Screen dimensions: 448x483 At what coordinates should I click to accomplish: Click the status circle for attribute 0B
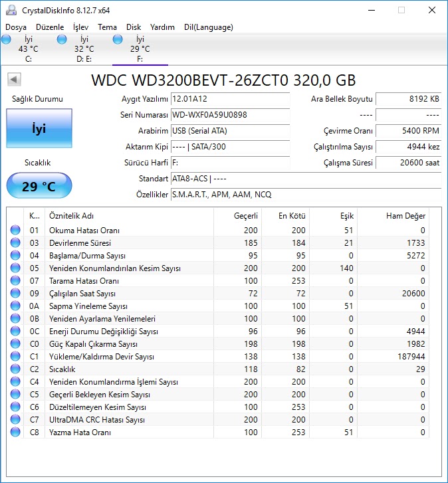15,318
